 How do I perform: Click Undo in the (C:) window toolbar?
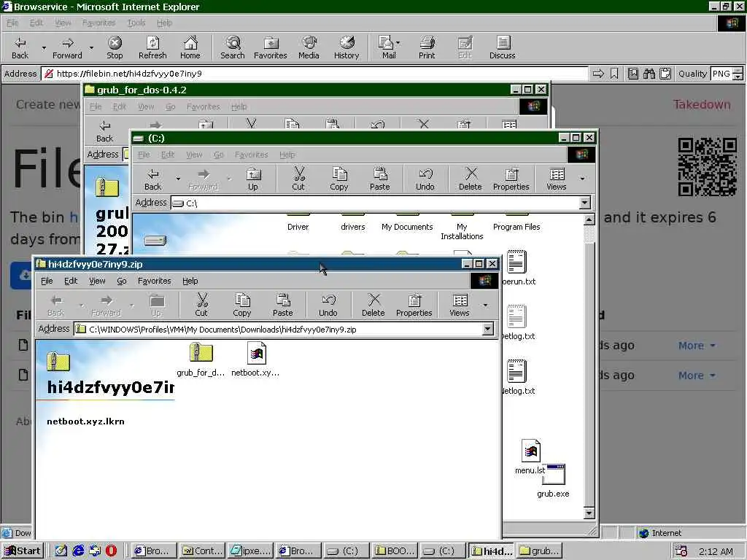pyautogui.click(x=425, y=179)
